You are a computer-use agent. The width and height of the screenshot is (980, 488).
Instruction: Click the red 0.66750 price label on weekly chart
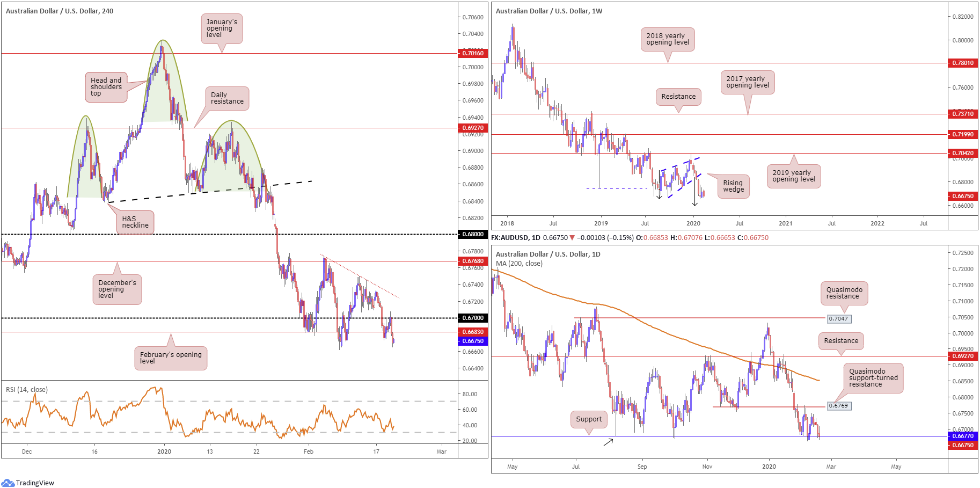point(963,196)
